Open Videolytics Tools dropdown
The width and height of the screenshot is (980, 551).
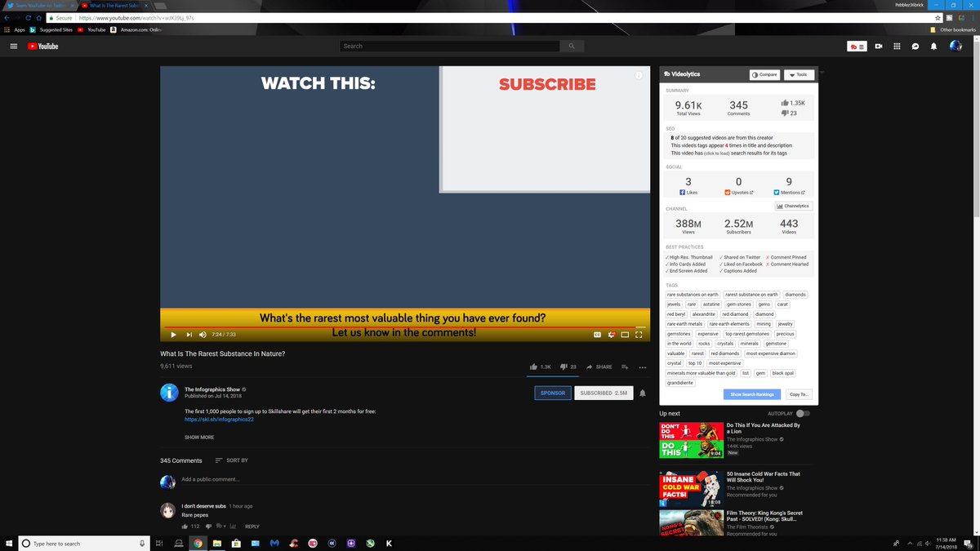tap(799, 74)
